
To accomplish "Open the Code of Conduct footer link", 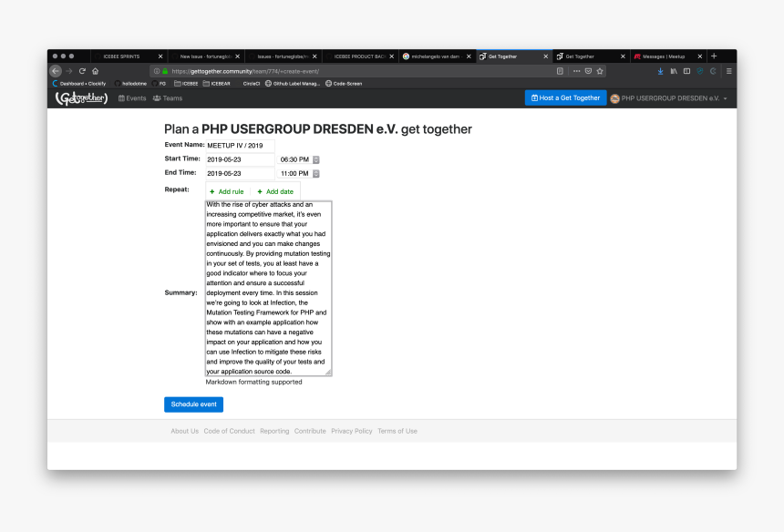I will pos(229,431).
